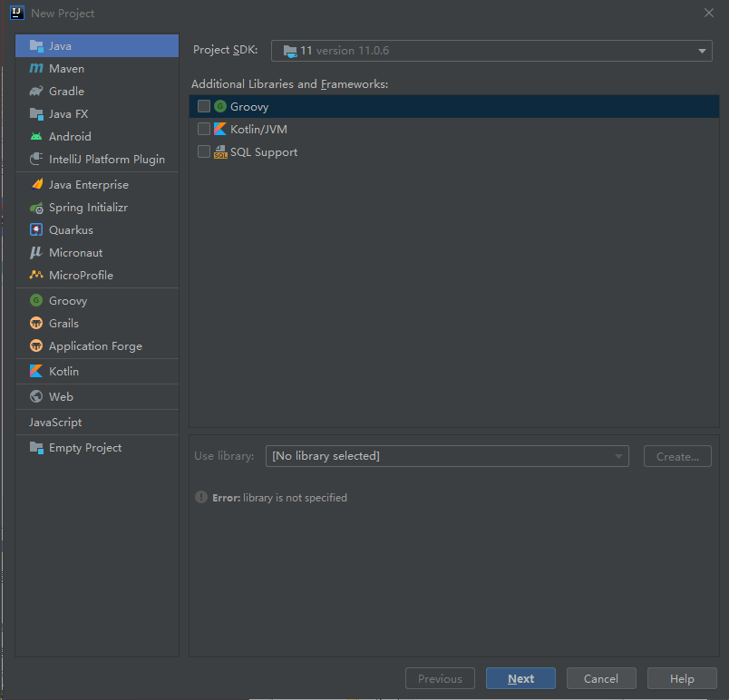Click the Android robot icon

36,136
